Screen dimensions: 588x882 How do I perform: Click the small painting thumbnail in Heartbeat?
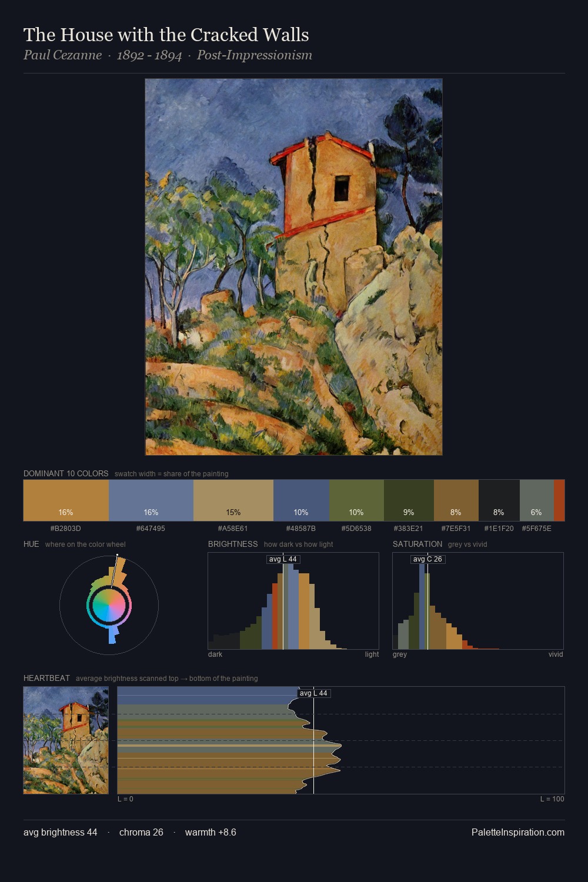point(66,740)
